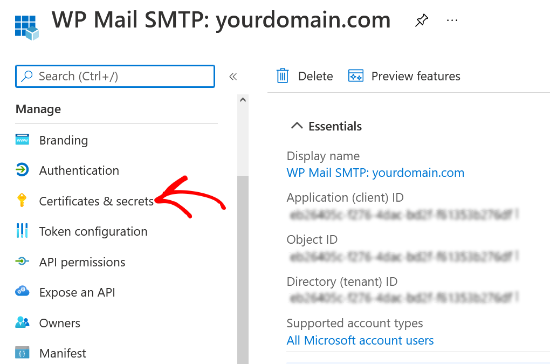Click the app registration grid icon
The image size is (550, 364).
27,27
